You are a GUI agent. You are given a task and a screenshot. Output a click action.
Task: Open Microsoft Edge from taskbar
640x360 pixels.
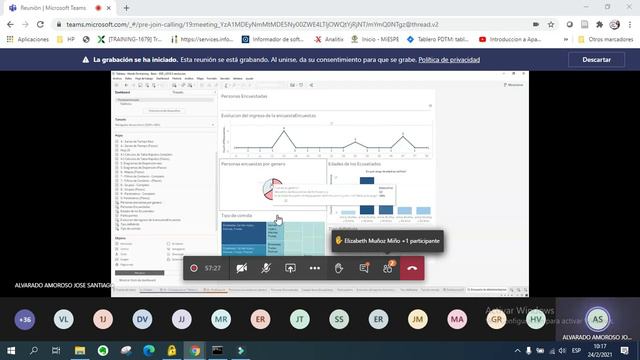click(149, 351)
